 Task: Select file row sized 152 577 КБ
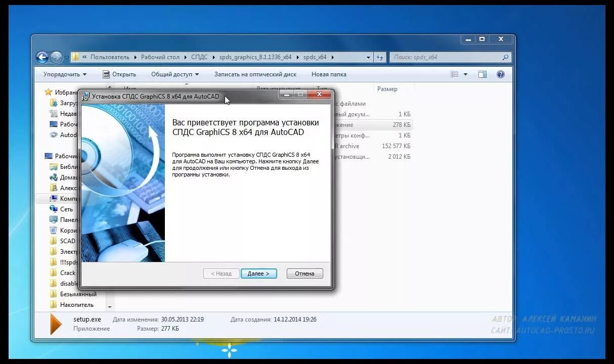(373, 146)
